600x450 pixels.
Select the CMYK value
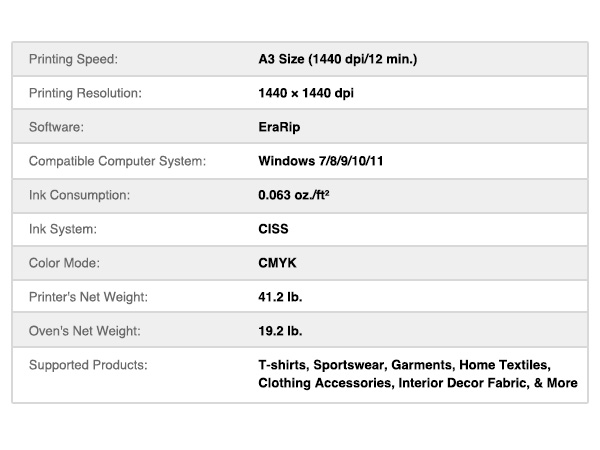coord(276,263)
